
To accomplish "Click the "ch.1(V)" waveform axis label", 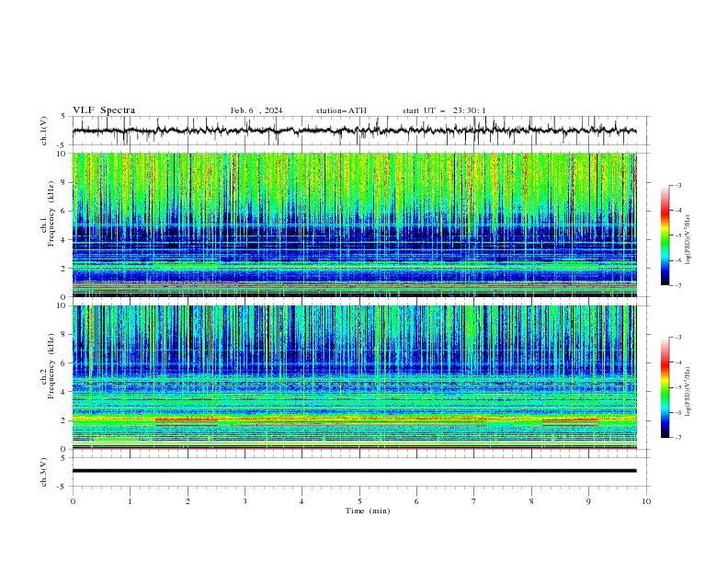I will click(x=44, y=131).
